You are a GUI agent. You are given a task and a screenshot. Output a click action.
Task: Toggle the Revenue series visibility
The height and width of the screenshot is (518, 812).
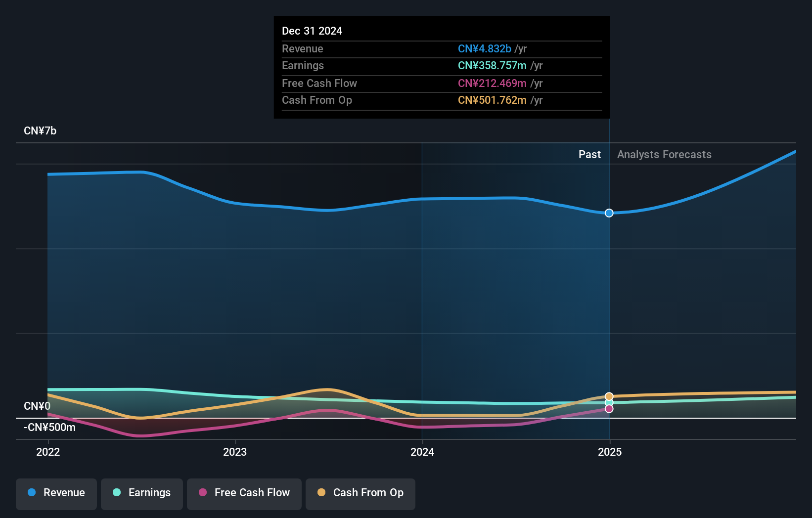pos(56,493)
